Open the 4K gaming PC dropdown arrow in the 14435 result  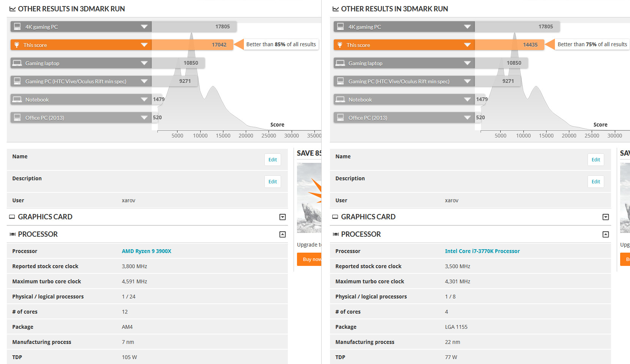[x=467, y=27]
